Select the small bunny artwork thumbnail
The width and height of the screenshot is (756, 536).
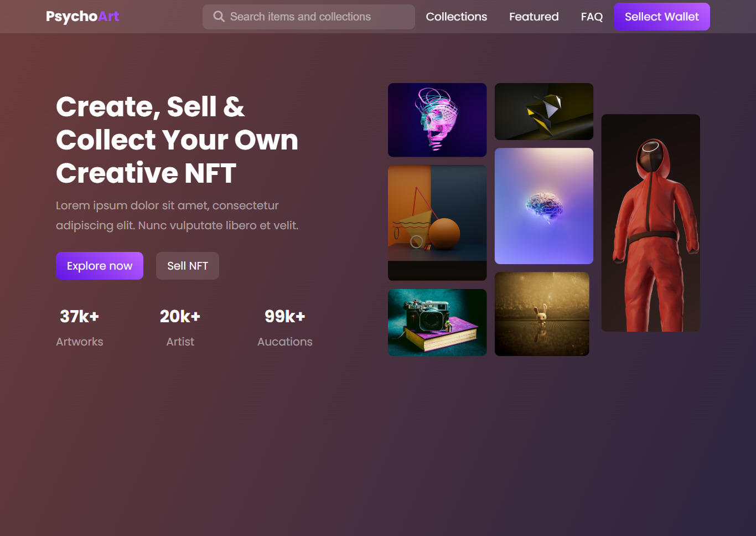(542, 314)
